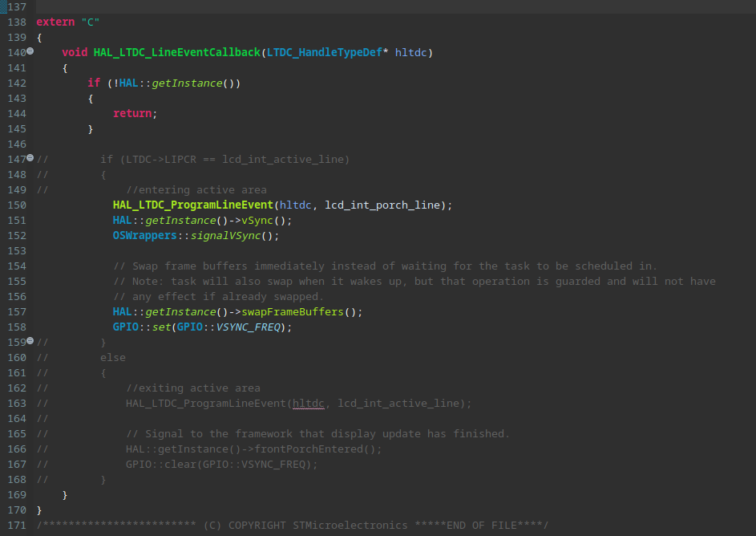Click HAL_LTDC_ProgramLineEvent call on line 150
Image resolution: width=756 pixels, height=536 pixels.
[193, 205]
